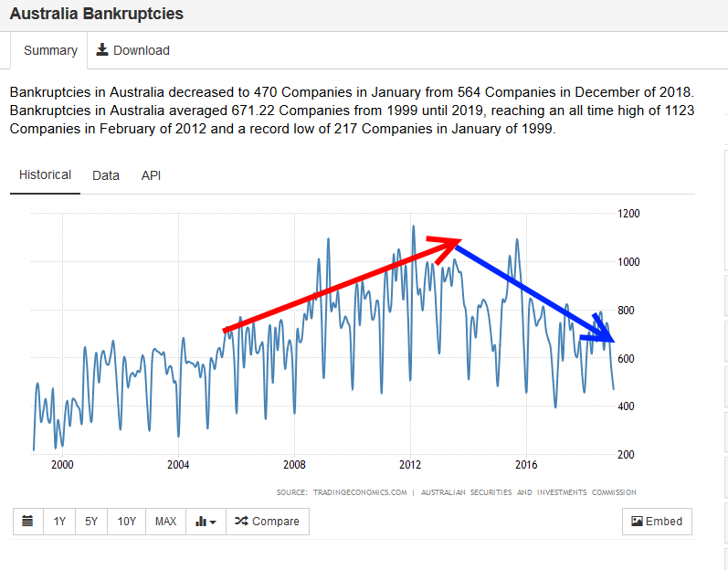Screen dimensions: 728x570
Task: Select the 1Y time range
Action: pyautogui.click(x=59, y=522)
